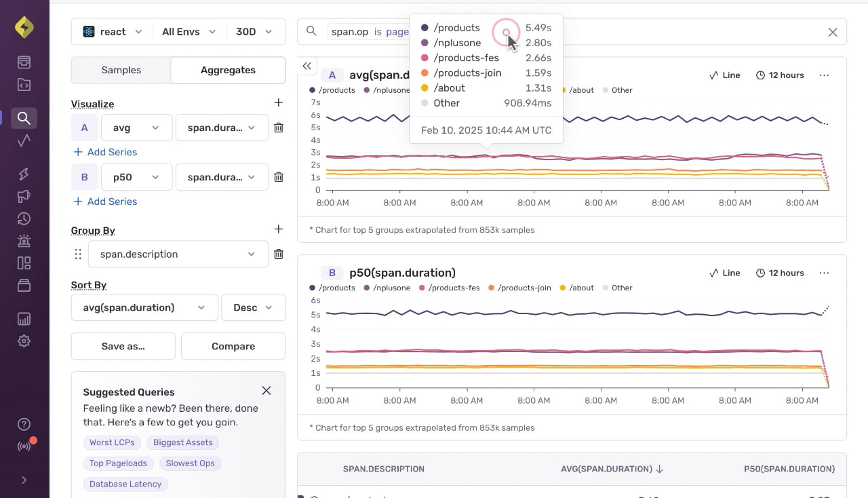Delete the span.description group by row
868x498 pixels.
click(x=278, y=254)
